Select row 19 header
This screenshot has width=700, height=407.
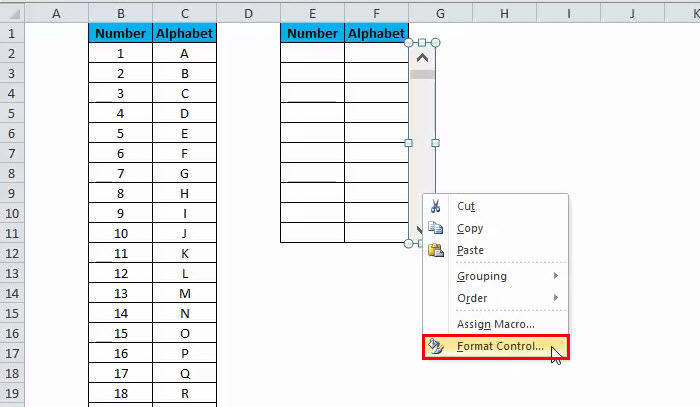tap(12, 393)
